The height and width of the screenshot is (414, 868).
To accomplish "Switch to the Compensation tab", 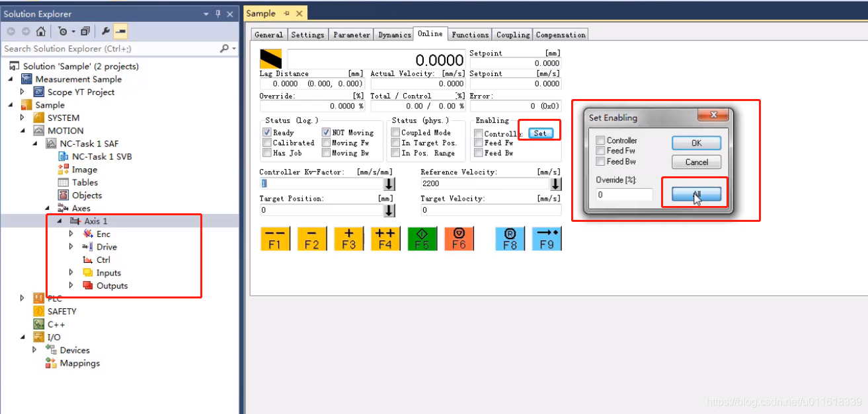I will (x=561, y=35).
